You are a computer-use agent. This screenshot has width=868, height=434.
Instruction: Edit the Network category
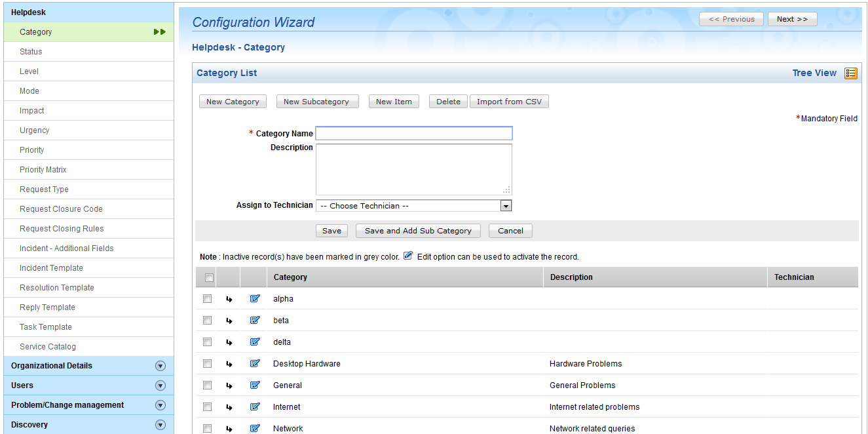255,429
